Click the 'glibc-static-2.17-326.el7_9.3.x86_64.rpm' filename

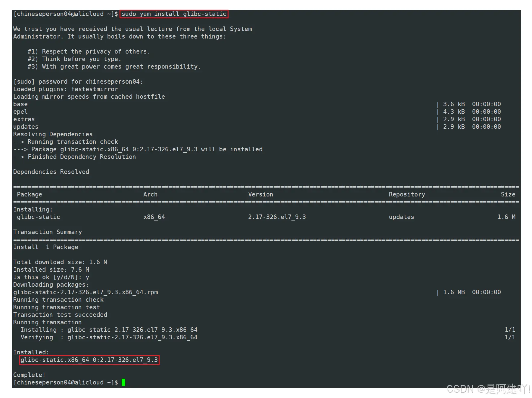(x=86, y=292)
